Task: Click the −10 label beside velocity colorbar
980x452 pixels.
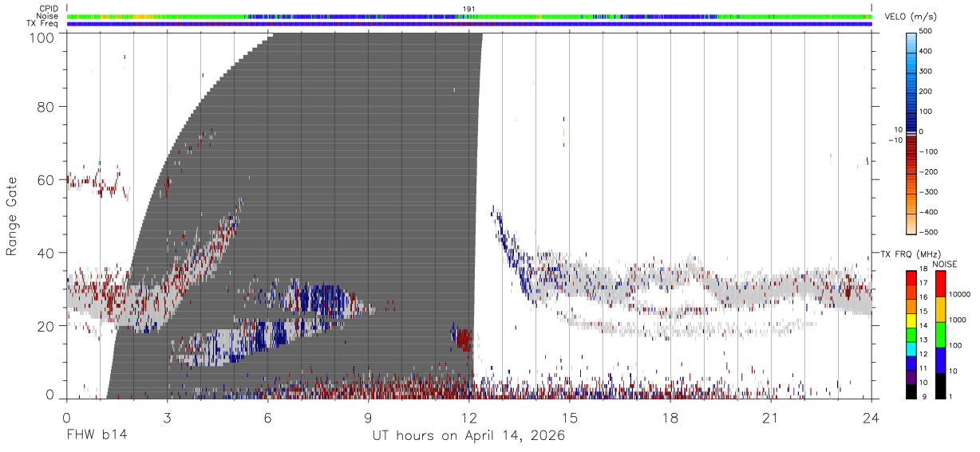Action: pyautogui.click(x=895, y=140)
